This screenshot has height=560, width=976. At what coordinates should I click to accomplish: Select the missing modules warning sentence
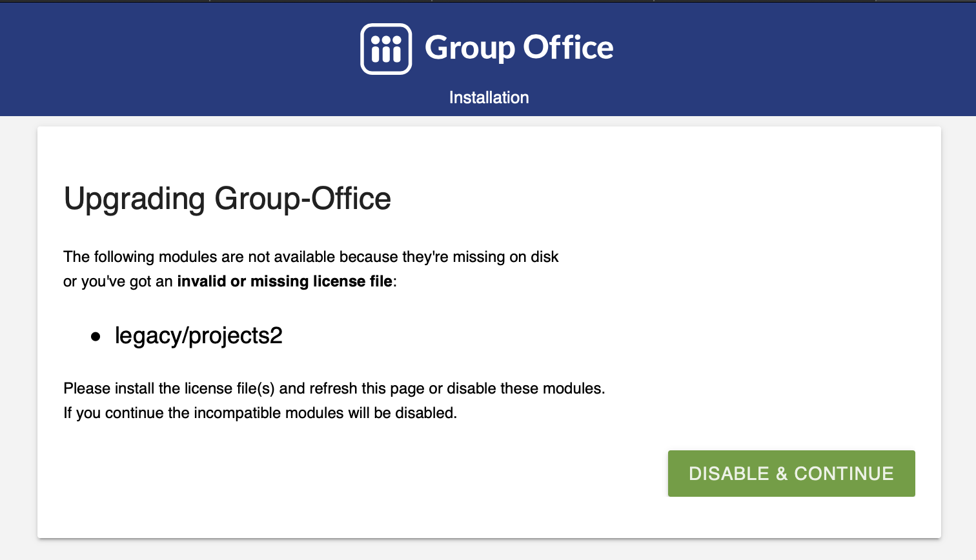tap(310, 257)
